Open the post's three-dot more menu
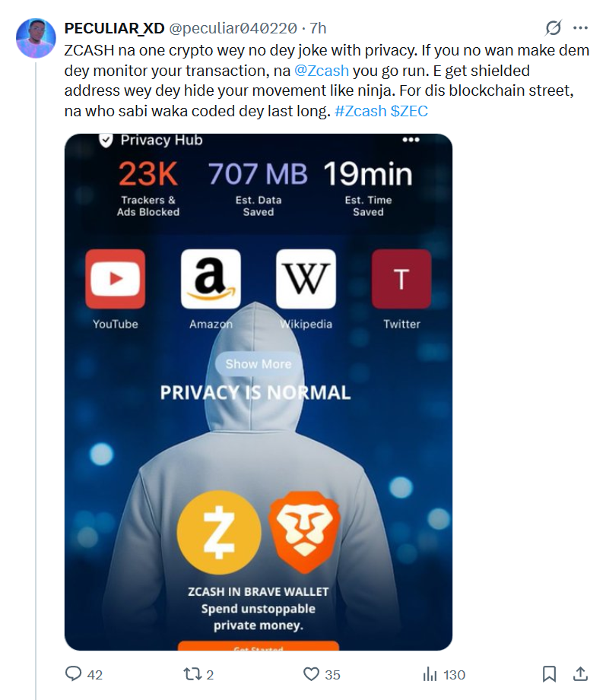This screenshot has height=700, width=606. 580,28
